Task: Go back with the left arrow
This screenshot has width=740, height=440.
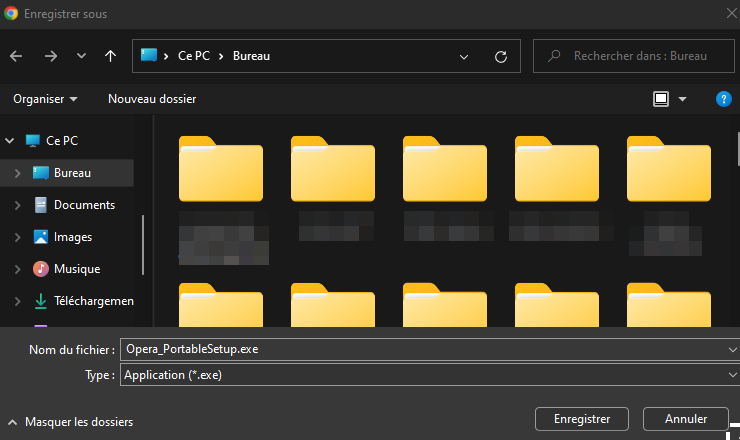Action: pos(16,56)
